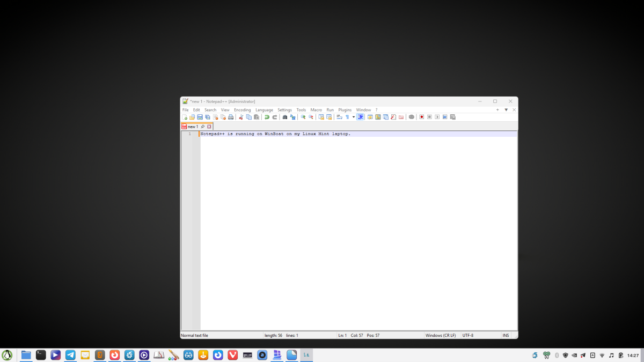Undo the last edit via the toolbar arrow

point(267,116)
